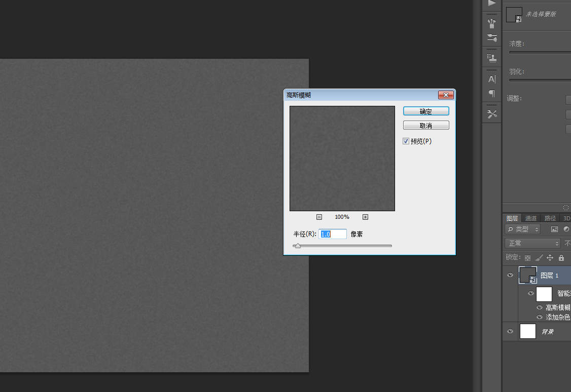This screenshot has height=392, width=571.
Task: Select the smart filter mask thumbnail
Action: (544, 294)
